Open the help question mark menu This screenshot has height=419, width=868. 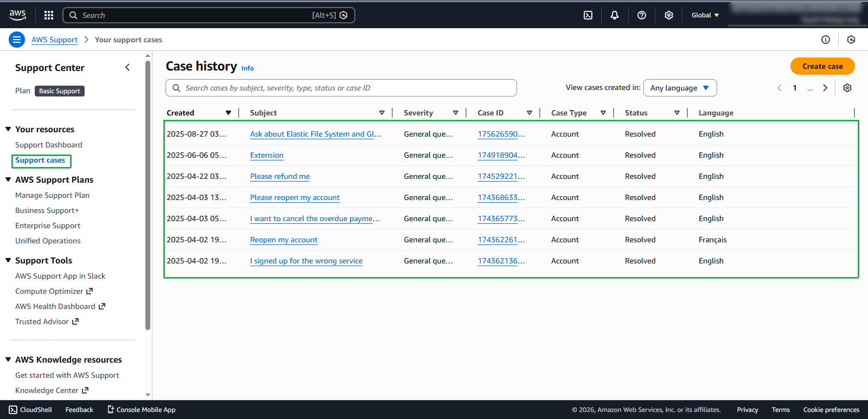click(642, 15)
